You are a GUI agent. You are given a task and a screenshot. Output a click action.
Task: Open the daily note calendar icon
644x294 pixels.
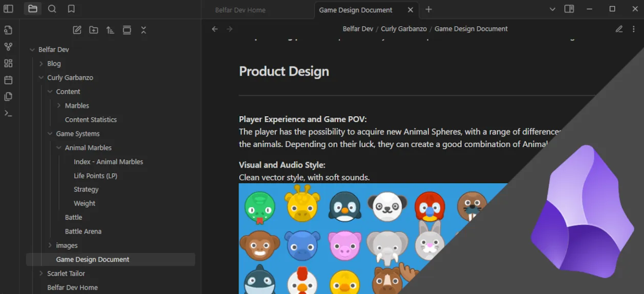coord(8,80)
